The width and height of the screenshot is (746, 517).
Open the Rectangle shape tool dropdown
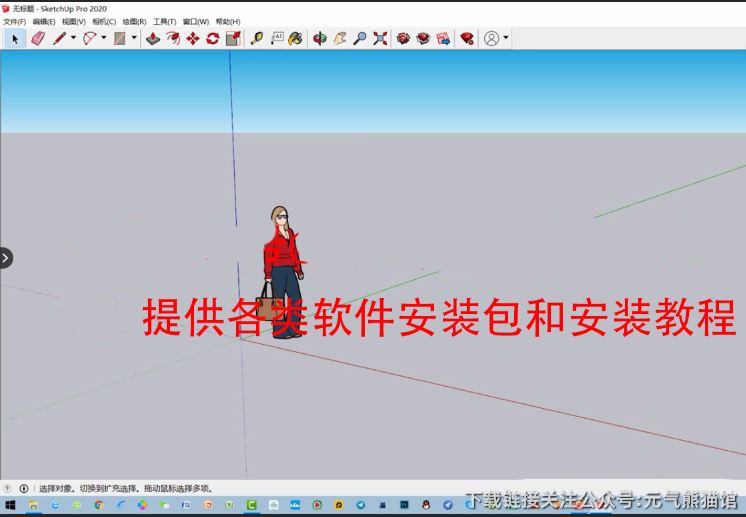134,38
